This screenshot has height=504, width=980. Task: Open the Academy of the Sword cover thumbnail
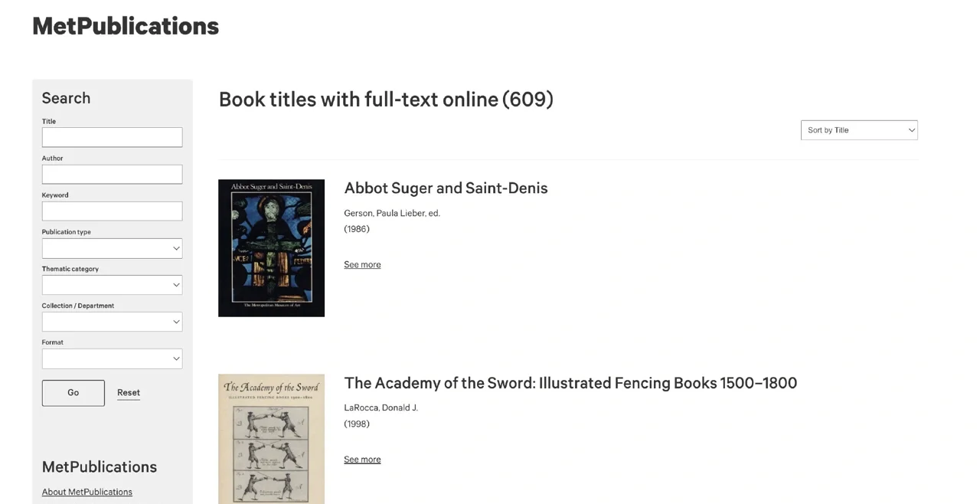coord(271,439)
